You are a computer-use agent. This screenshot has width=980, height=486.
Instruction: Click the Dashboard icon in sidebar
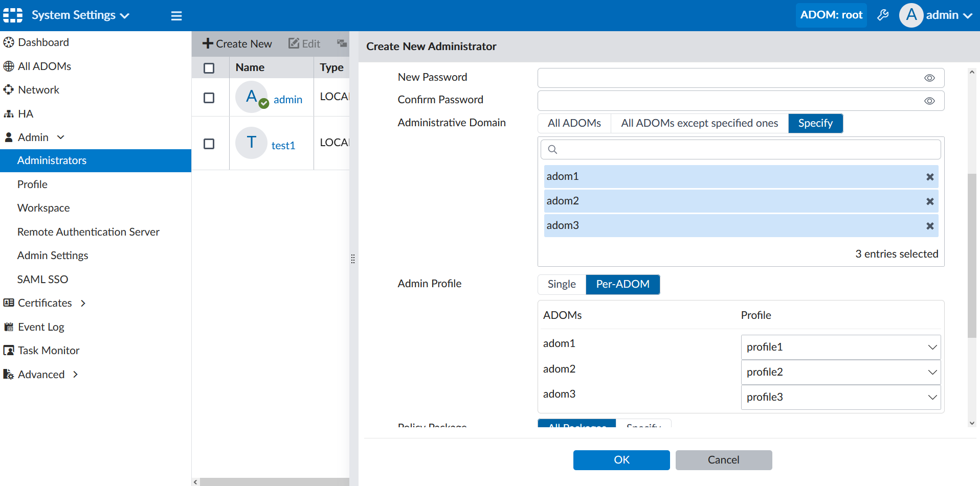[x=9, y=42]
